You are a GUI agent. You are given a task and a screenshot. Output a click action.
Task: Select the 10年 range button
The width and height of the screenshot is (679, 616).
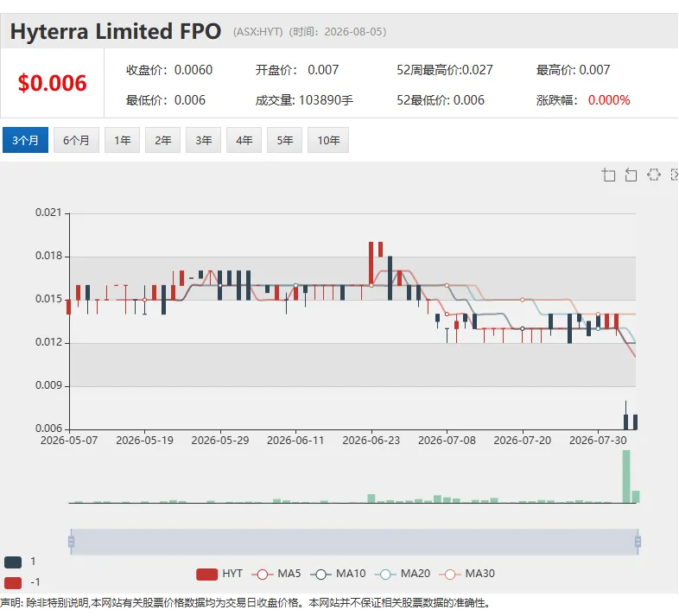coord(328,140)
